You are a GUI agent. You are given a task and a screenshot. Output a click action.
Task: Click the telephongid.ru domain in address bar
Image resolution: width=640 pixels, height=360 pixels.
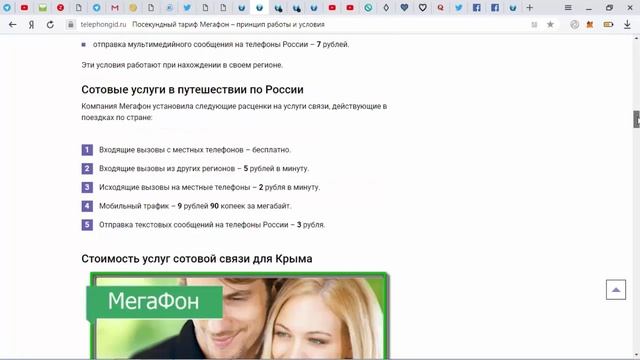pyautogui.click(x=103, y=24)
